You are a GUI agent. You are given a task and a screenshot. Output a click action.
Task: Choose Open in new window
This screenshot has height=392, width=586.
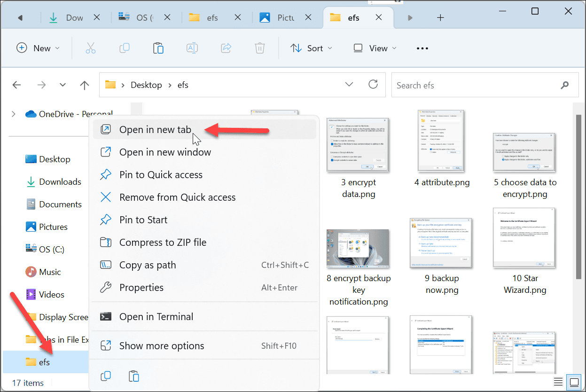(x=204, y=152)
